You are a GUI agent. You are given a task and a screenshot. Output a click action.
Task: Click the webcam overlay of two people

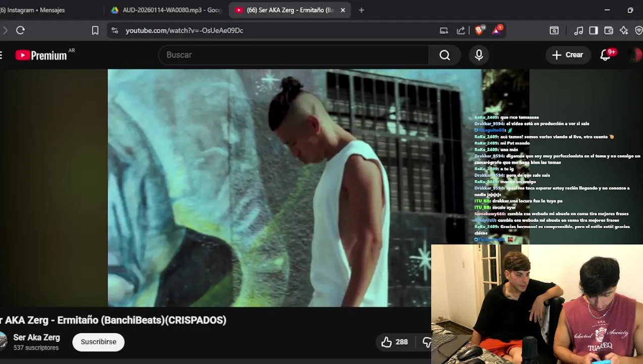pos(537,304)
